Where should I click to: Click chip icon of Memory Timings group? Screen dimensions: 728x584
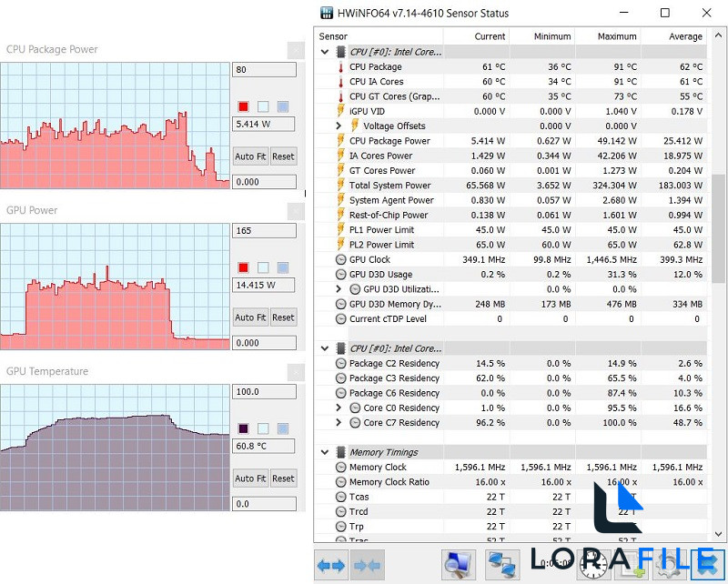coord(340,452)
